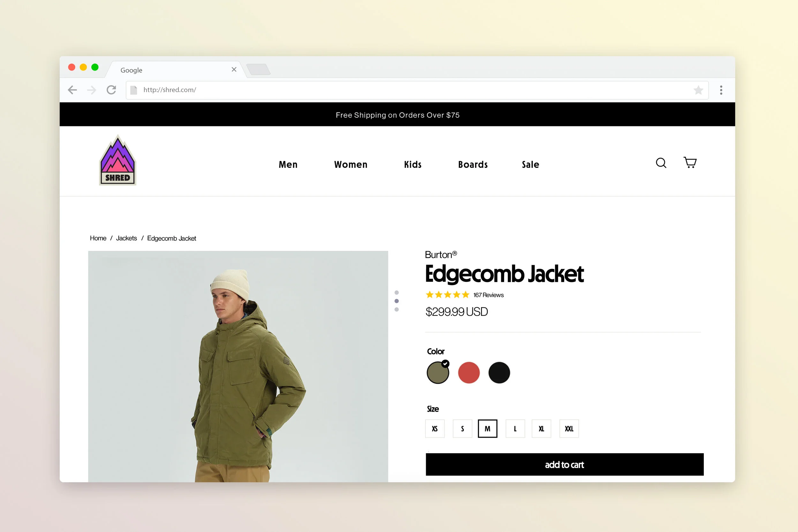798x532 pixels.
Task: Open the Women menu
Action: (x=350, y=165)
